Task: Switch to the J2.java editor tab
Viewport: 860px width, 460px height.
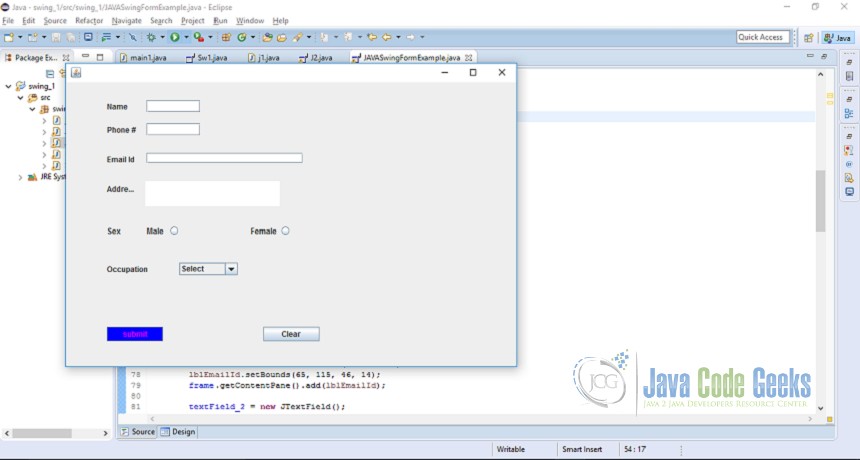Action: [316, 58]
